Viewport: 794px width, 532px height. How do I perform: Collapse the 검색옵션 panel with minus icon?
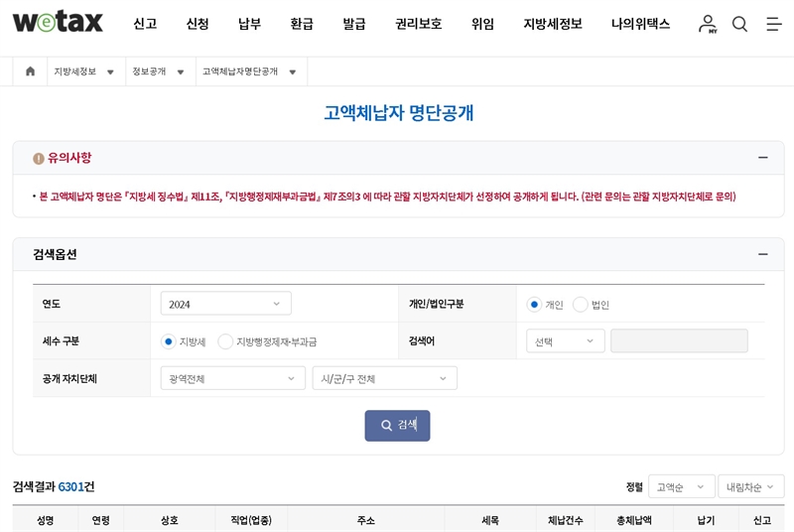tap(762, 254)
